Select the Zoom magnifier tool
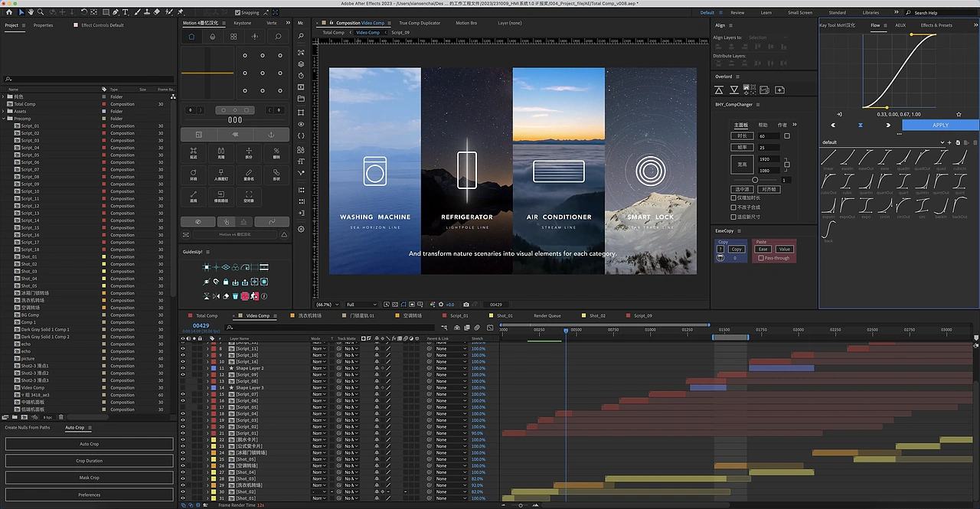 41,12
